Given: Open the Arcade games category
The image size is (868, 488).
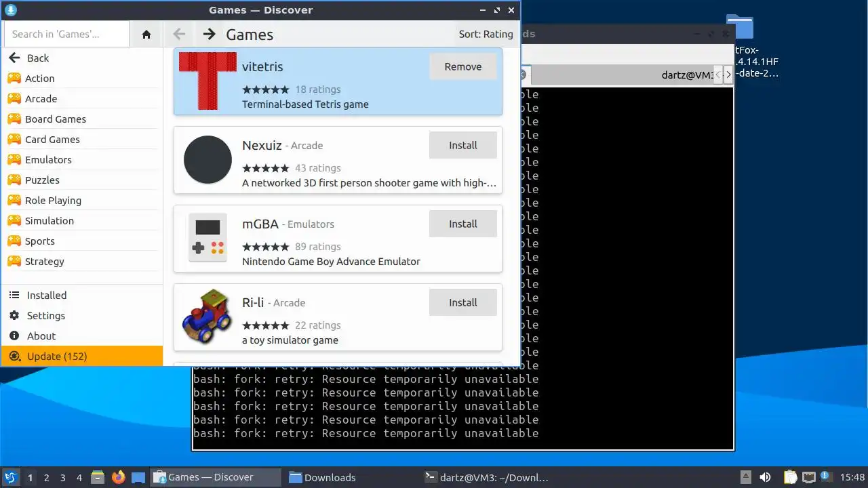Looking at the screenshot, I should tap(82, 98).
